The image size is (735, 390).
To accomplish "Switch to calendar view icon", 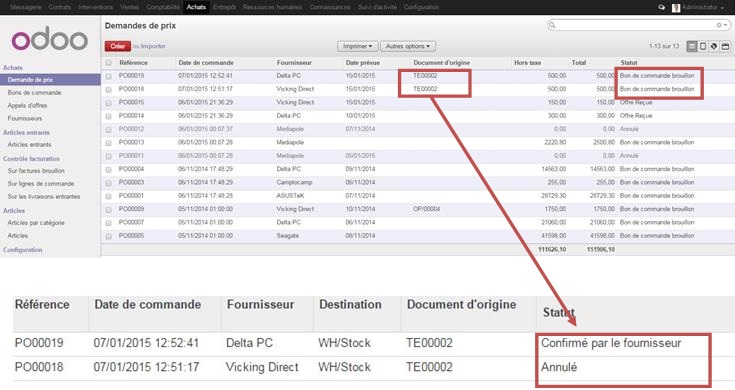I will 725,46.
